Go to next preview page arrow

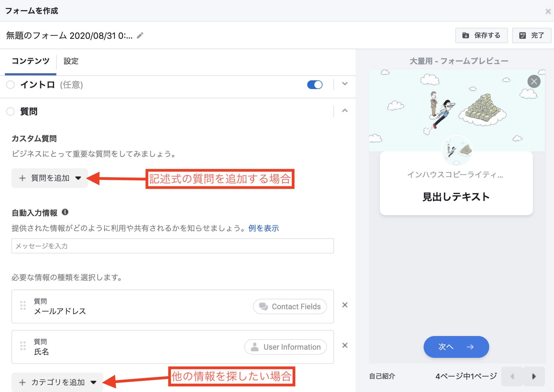[534, 376]
